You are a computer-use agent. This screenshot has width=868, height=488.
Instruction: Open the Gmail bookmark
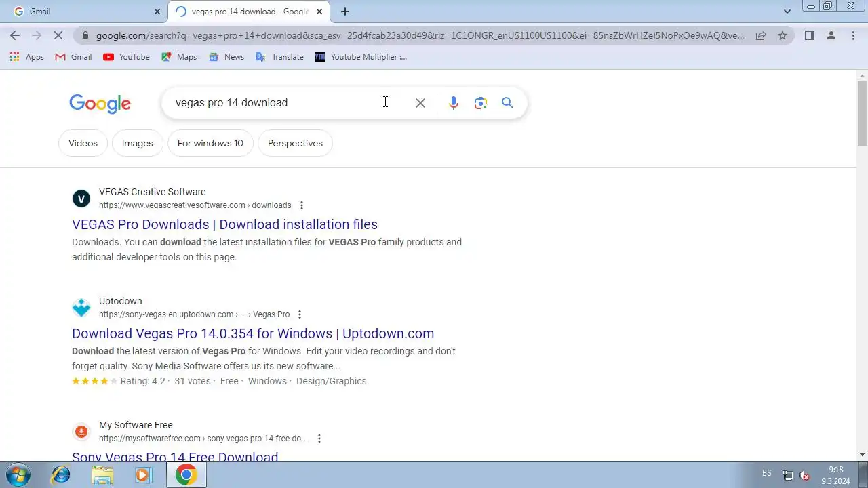tap(73, 57)
